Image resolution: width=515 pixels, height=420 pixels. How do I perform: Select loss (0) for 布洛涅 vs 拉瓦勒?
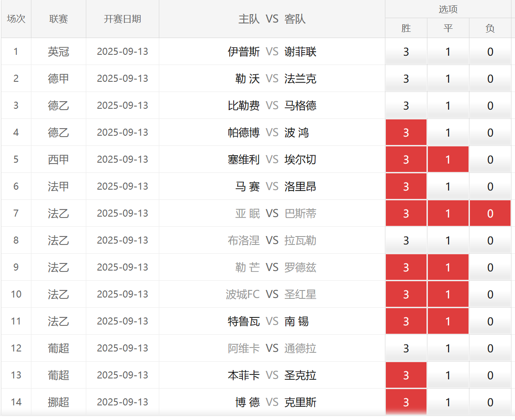490,240
